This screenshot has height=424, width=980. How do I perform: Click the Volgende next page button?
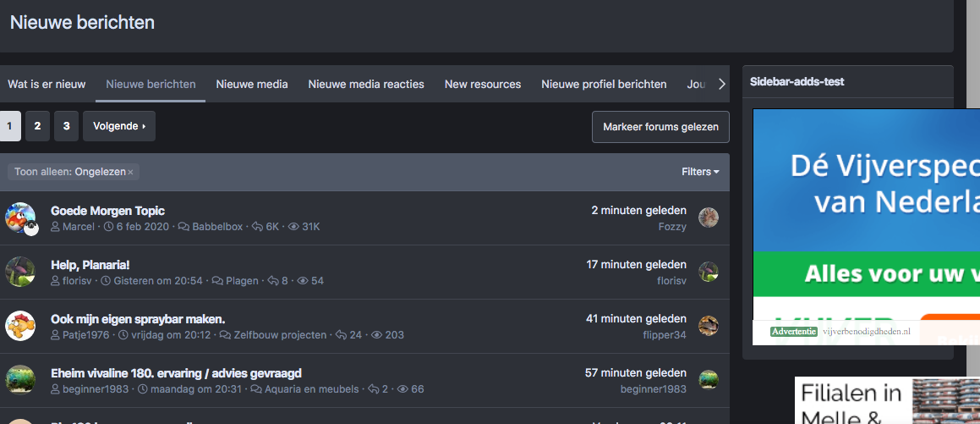pos(119,126)
